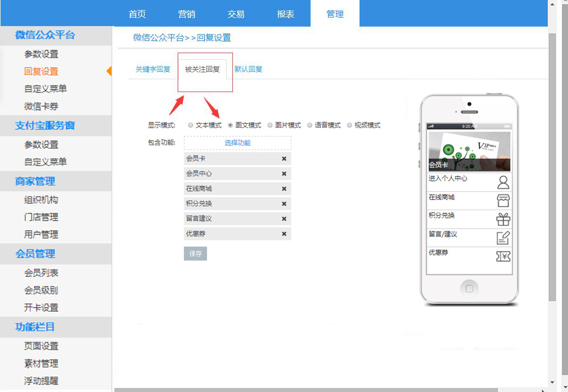Open 素材管理 in the sidebar
Image resolution: width=568 pixels, height=392 pixels.
point(41,364)
